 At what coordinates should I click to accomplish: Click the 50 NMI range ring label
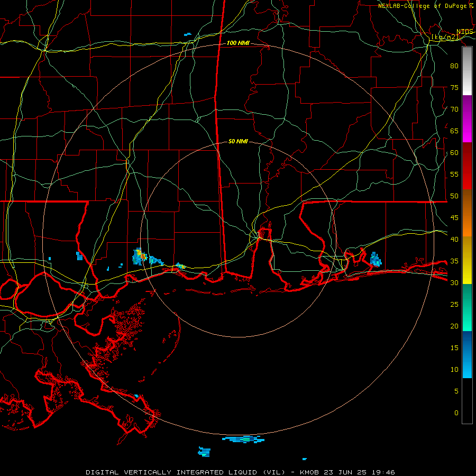click(x=238, y=141)
